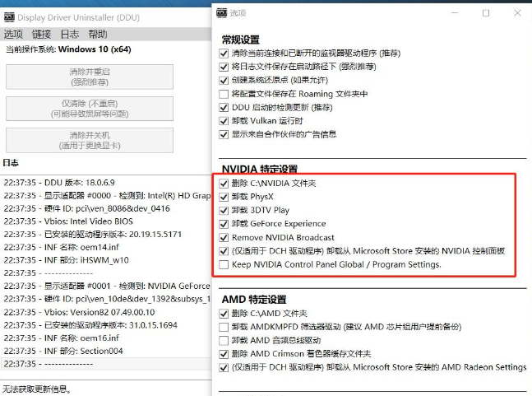Click the 无法获取更新信息 status text
The height and width of the screenshot is (396, 532).
pyautogui.click(x=37, y=389)
